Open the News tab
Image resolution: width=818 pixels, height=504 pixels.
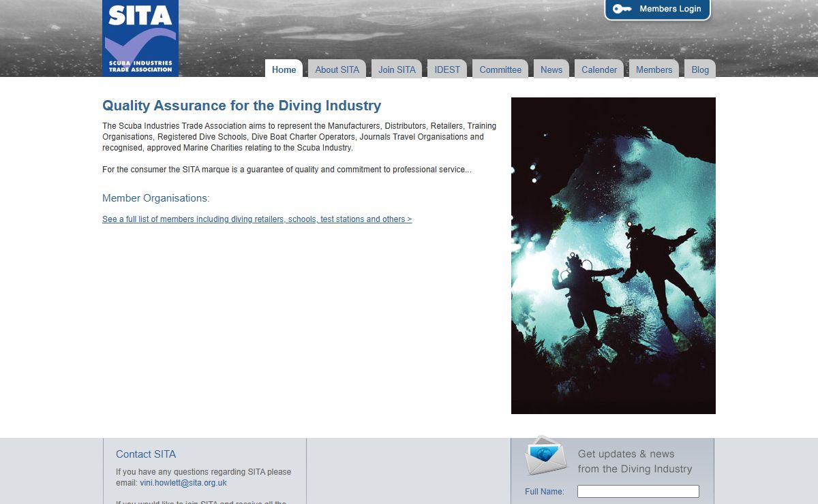tap(551, 69)
